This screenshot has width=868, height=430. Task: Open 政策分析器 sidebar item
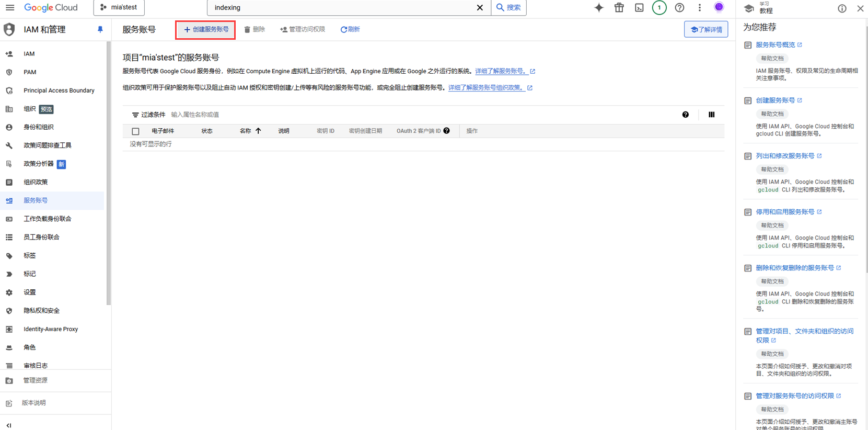(52, 164)
